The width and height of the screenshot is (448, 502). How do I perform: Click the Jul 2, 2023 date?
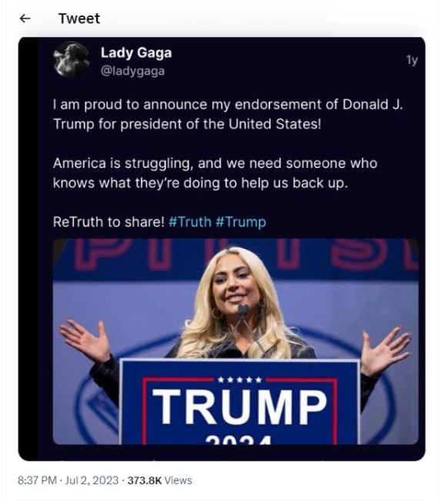pyautogui.click(x=92, y=480)
